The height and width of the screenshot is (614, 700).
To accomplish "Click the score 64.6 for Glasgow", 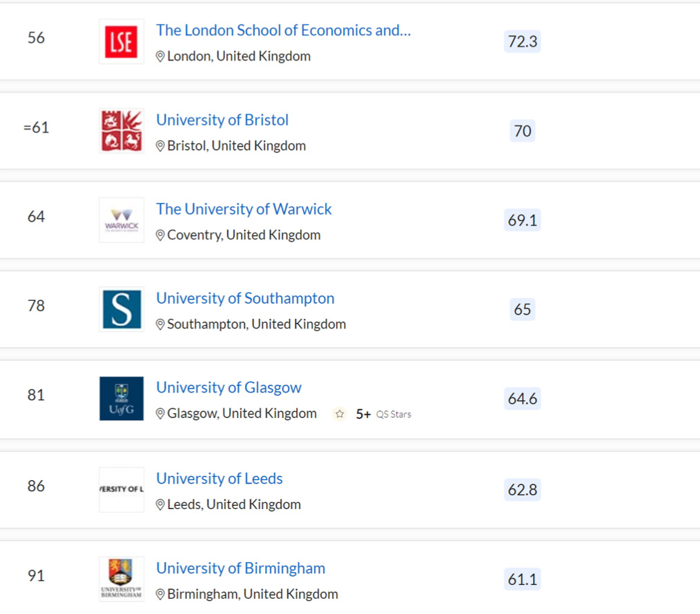I will (x=522, y=399).
